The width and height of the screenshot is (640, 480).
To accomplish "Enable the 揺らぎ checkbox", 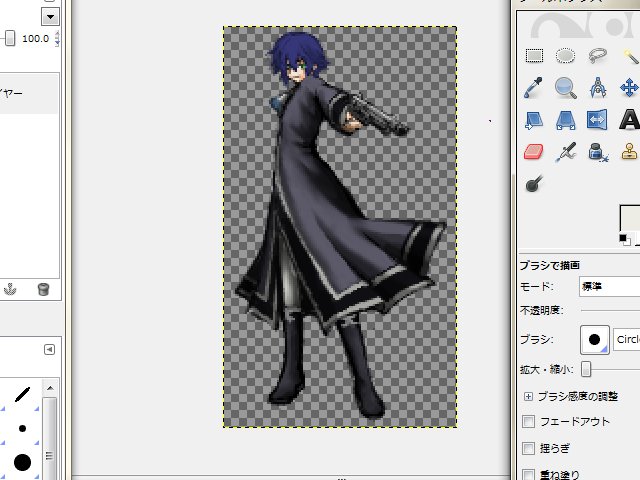I will [x=529, y=448].
